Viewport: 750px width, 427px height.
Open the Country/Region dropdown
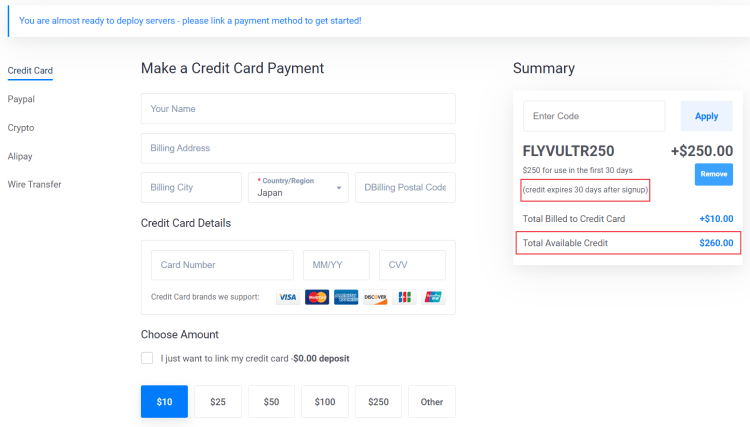(x=298, y=187)
